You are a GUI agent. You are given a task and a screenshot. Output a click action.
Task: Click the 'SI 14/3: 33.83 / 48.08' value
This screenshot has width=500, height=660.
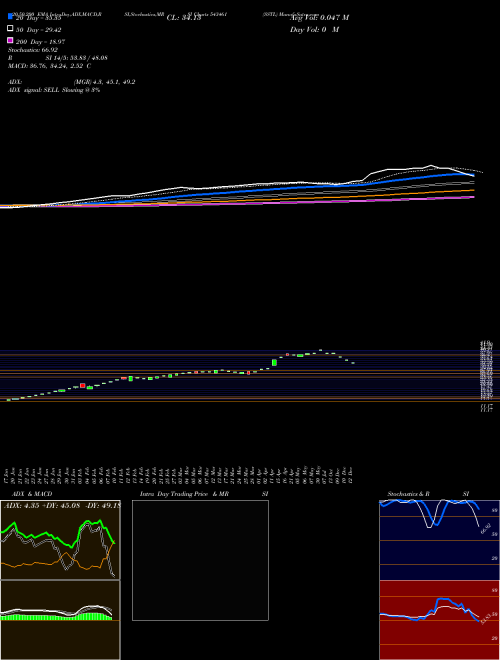coord(77,58)
